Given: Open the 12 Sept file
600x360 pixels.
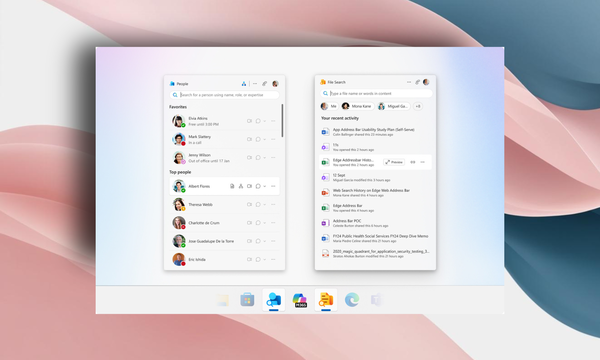Looking at the screenshot, I should [375, 178].
